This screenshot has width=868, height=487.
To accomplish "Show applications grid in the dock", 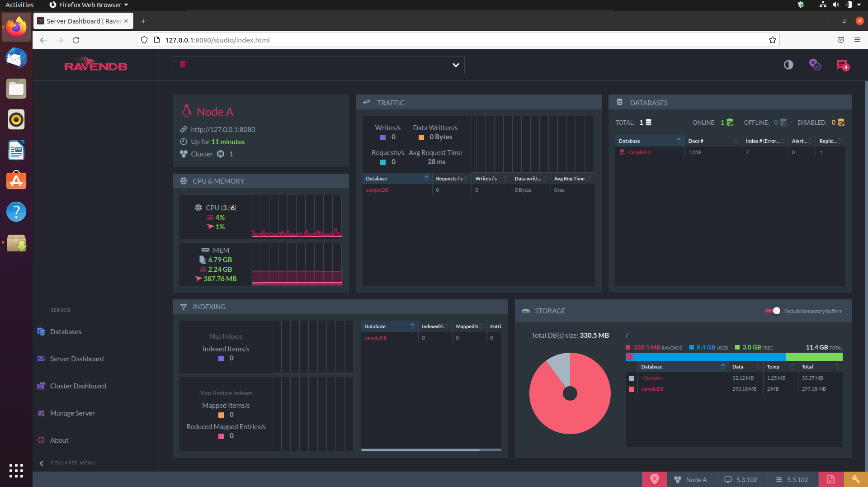I will tap(16, 470).
